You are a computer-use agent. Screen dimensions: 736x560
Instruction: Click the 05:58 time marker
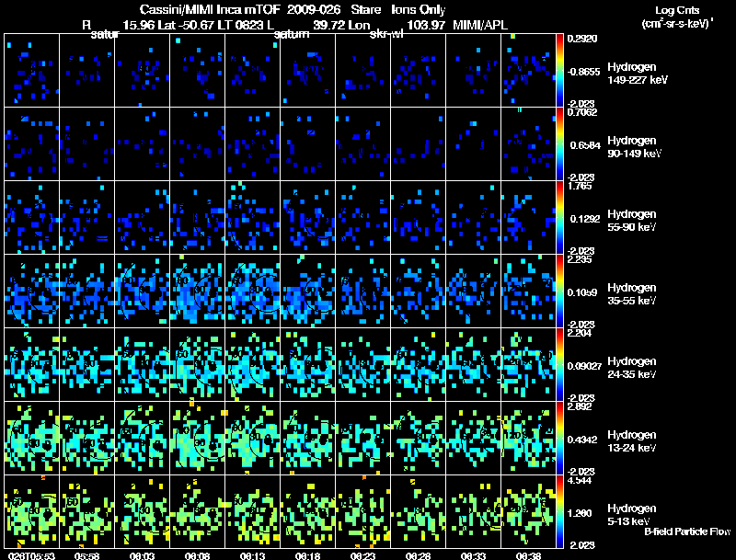pyautogui.click(x=86, y=555)
